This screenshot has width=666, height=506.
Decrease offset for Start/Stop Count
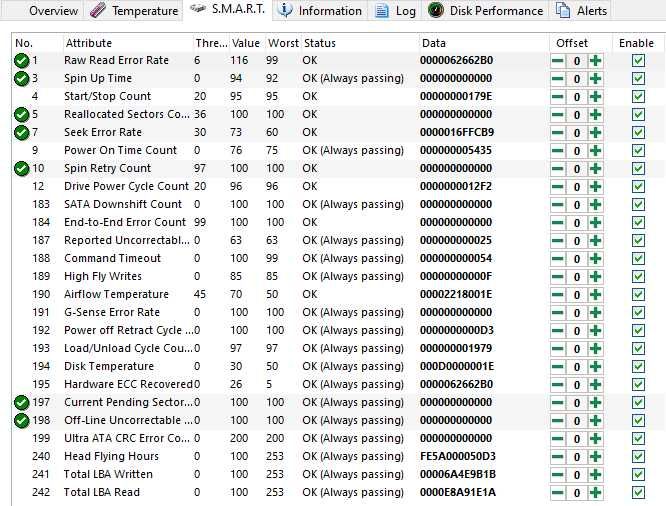(x=558, y=97)
